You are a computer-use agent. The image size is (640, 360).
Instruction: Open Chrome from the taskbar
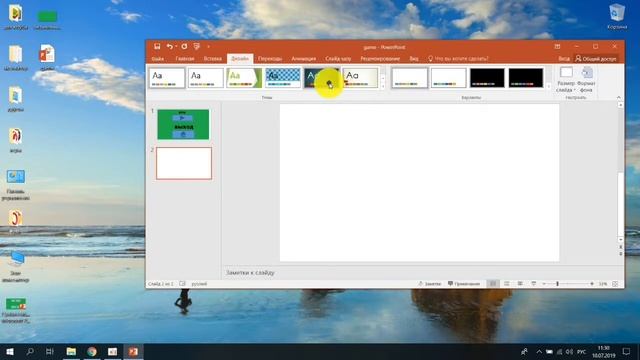click(x=92, y=351)
